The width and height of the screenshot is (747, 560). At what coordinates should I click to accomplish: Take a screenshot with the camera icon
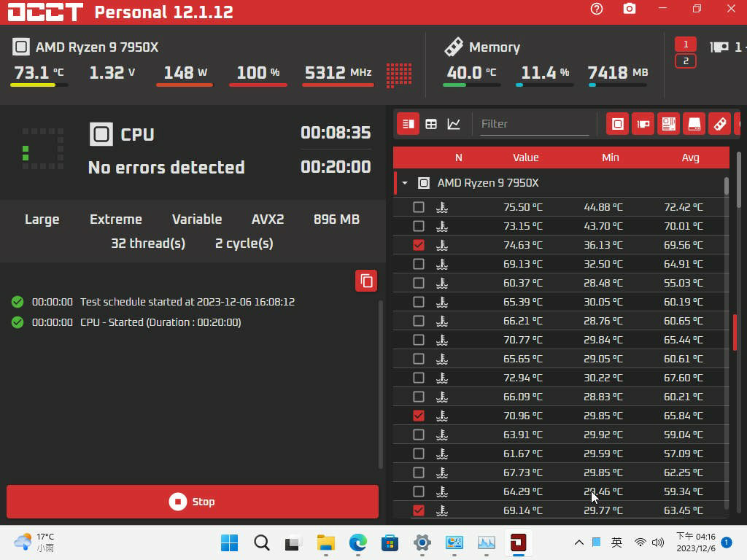coord(630,9)
